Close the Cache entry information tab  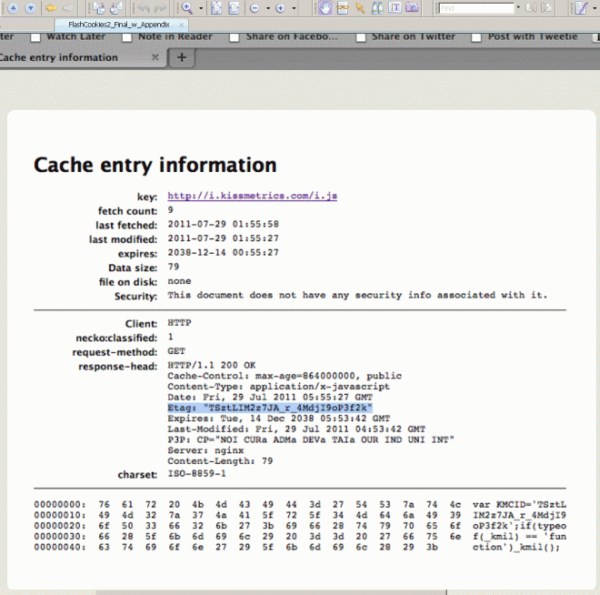tap(155, 57)
